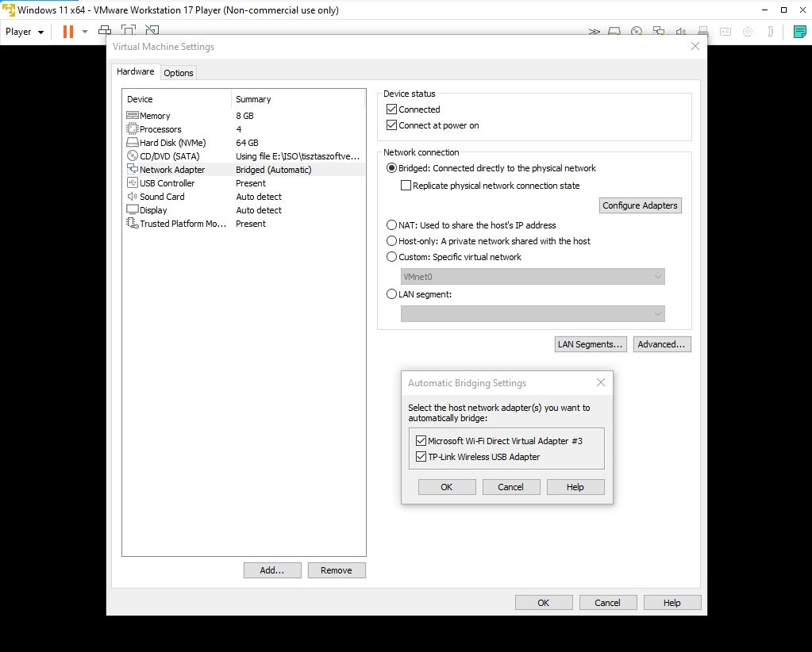
Task: Click the Unity mode toolbar icon
Action: click(x=152, y=30)
